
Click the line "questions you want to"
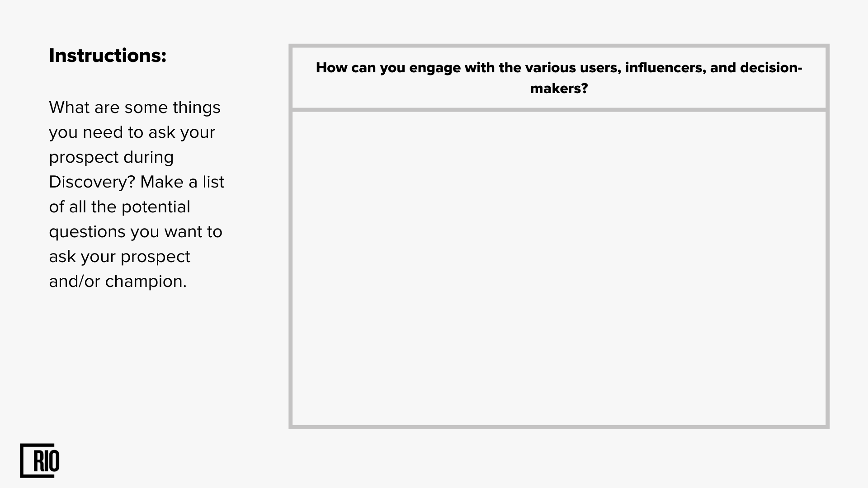(136, 232)
